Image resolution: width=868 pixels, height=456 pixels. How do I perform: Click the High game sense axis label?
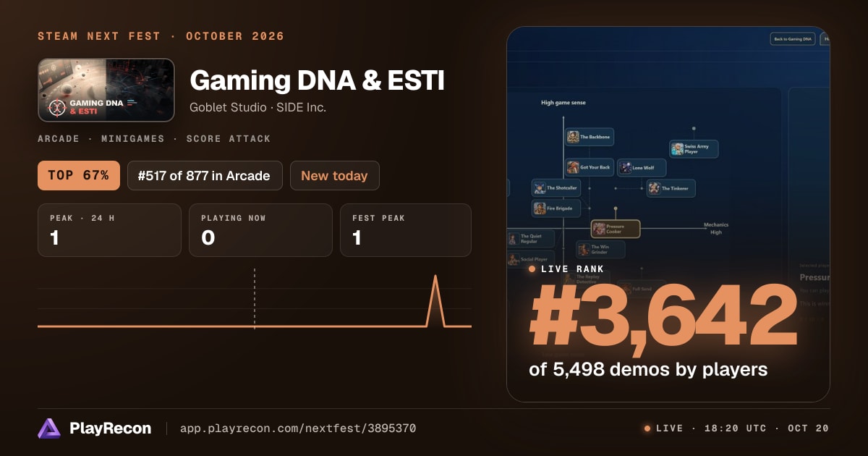tap(563, 103)
